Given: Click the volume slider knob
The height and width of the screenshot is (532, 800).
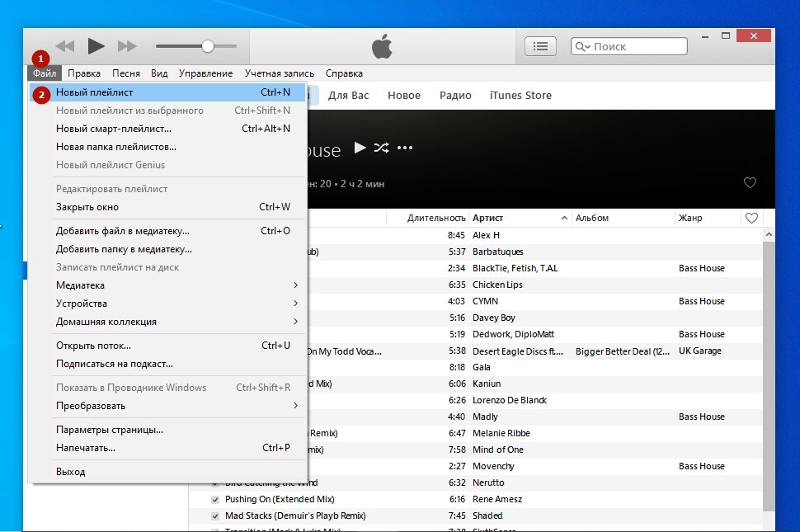Looking at the screenshot, I should pos(207,46).
